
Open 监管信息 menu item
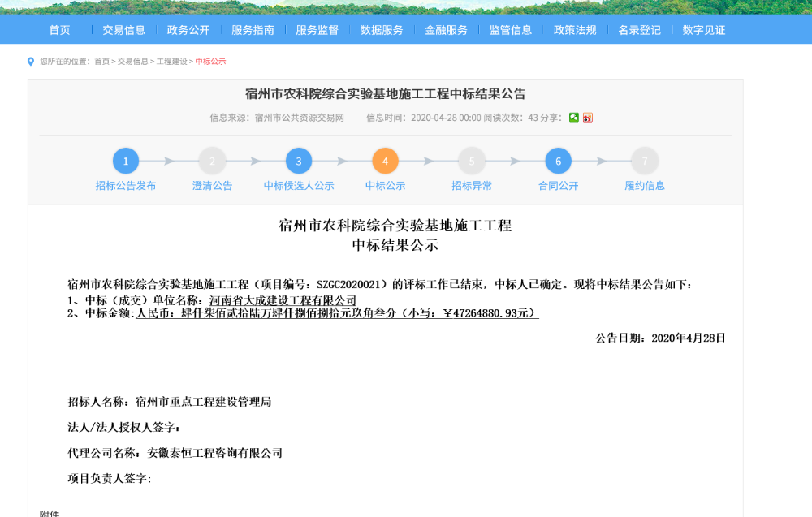pos(511,30)
